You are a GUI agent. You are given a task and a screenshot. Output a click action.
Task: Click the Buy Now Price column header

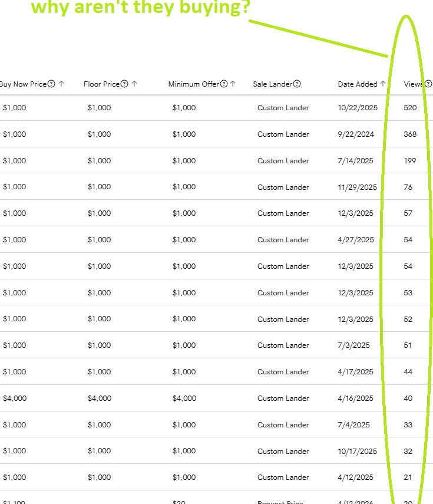(24, 84)
